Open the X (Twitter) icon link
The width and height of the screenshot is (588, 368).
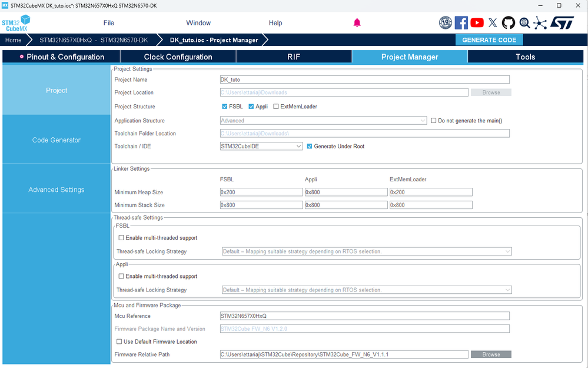tap(493, 23)
